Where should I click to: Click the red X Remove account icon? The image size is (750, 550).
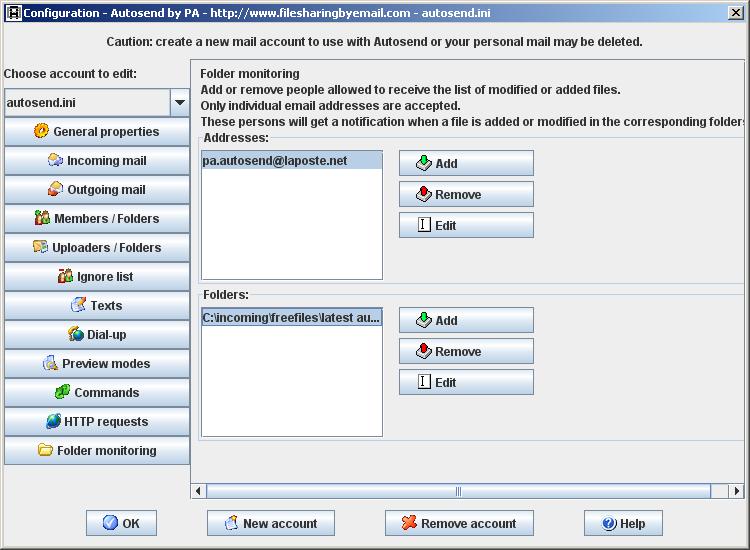point(409,523)
